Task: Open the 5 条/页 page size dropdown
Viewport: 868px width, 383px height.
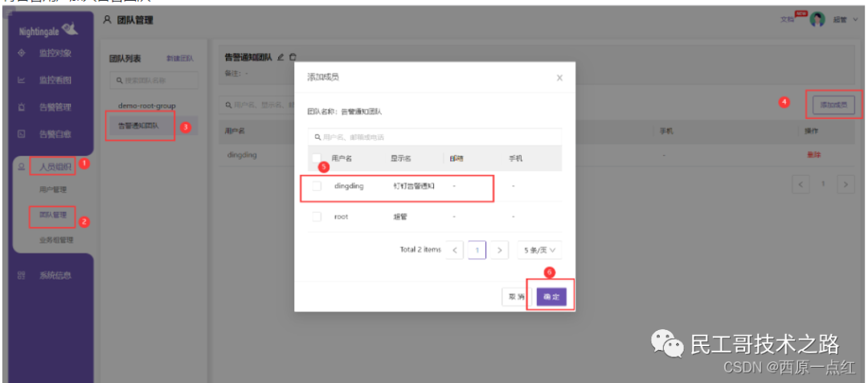Action: click(x=540, y=250)
